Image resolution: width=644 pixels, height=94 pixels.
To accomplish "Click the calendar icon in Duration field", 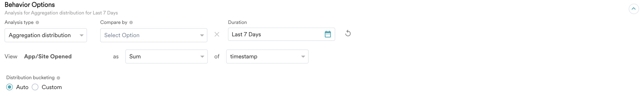I will tap(328, 34).
